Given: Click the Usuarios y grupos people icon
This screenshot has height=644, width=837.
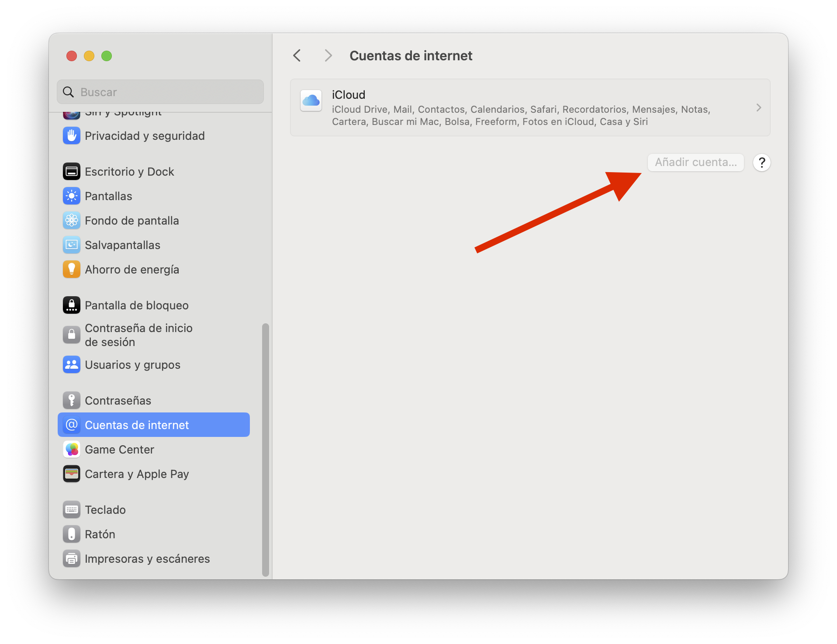Looking at the screenshot, I should tap(72, 365).
